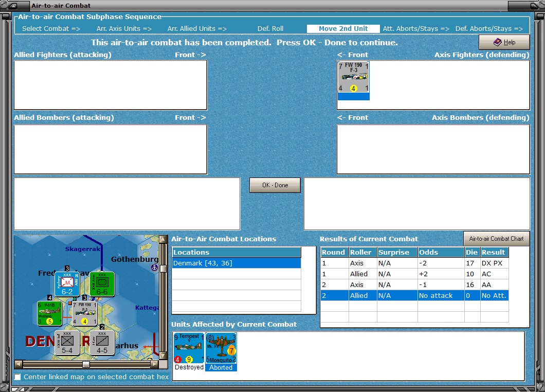
Task: Click the Die column header
Action: tap(473, 252)
